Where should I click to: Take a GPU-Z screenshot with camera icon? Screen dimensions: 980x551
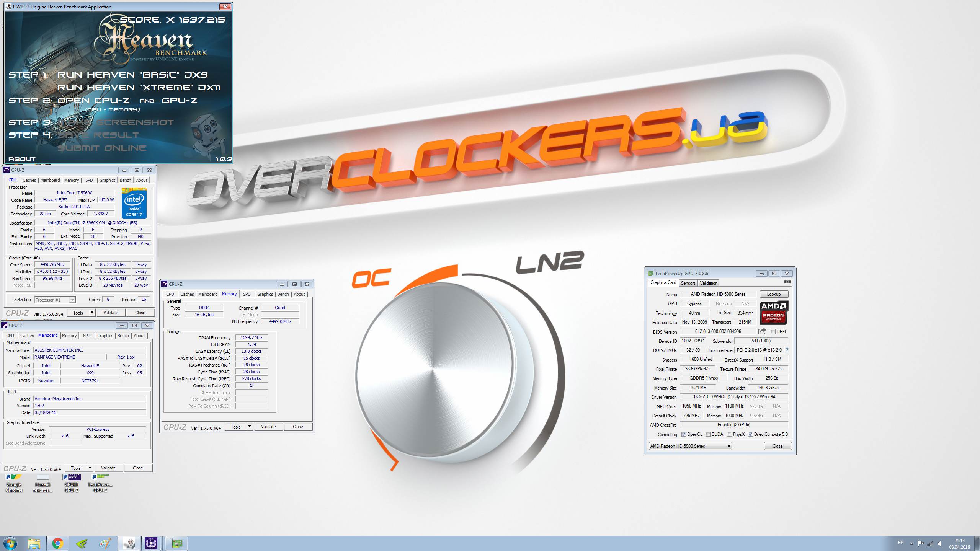click(787, 282)
